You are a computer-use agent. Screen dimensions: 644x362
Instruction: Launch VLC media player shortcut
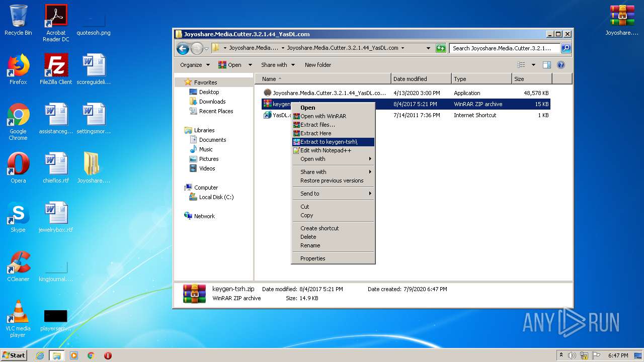pos(18,319)
